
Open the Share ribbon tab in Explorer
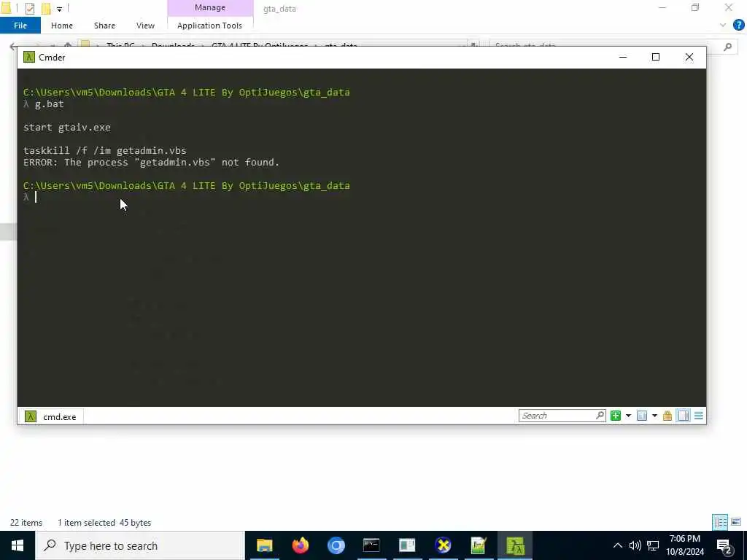(x=104, y=26)
